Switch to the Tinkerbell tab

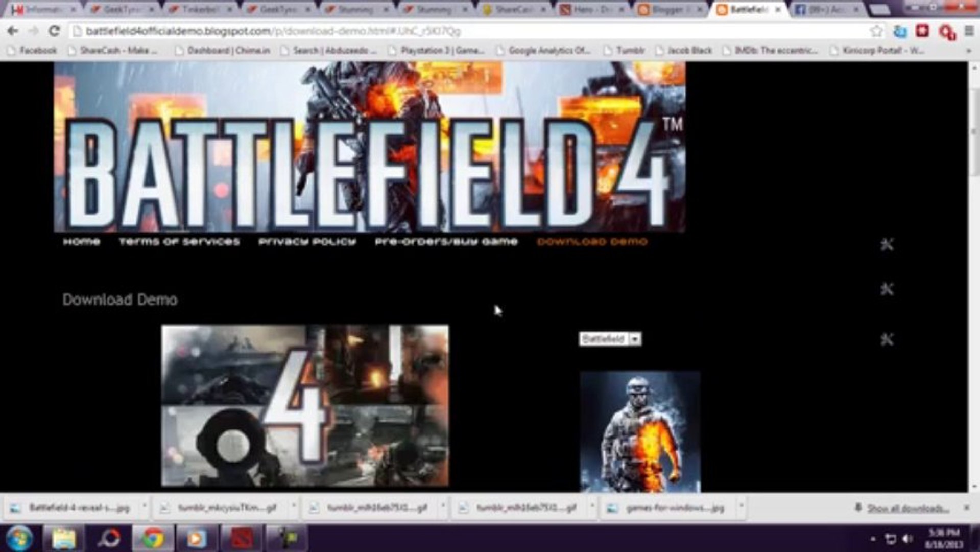coord(199,10)
